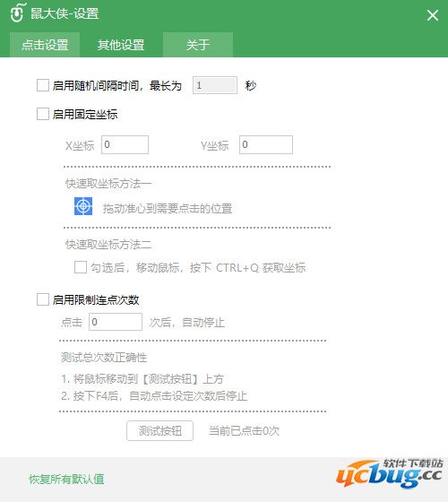Focus the X坐标 input field

(125, 144)
